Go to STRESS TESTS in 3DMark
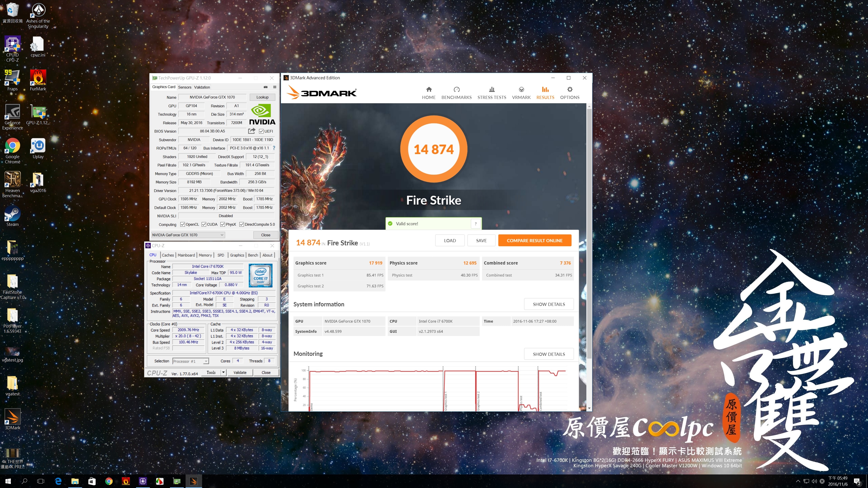 click(492, 93)
